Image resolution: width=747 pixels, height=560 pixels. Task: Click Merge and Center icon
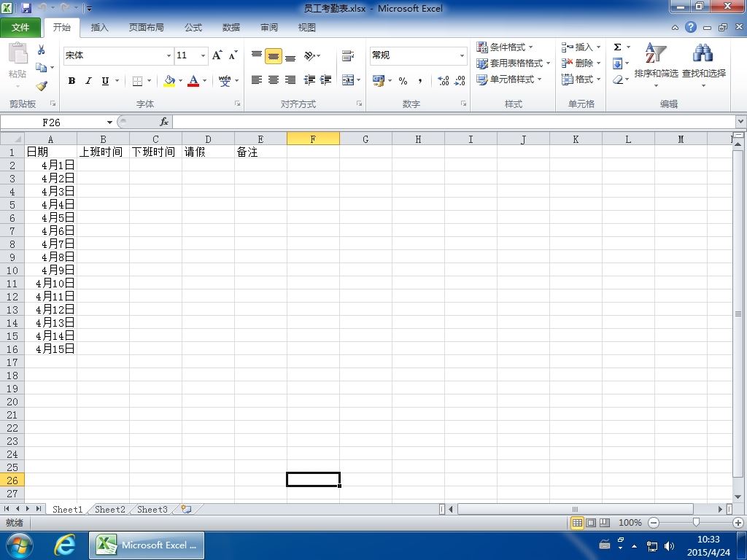(348, 80)
